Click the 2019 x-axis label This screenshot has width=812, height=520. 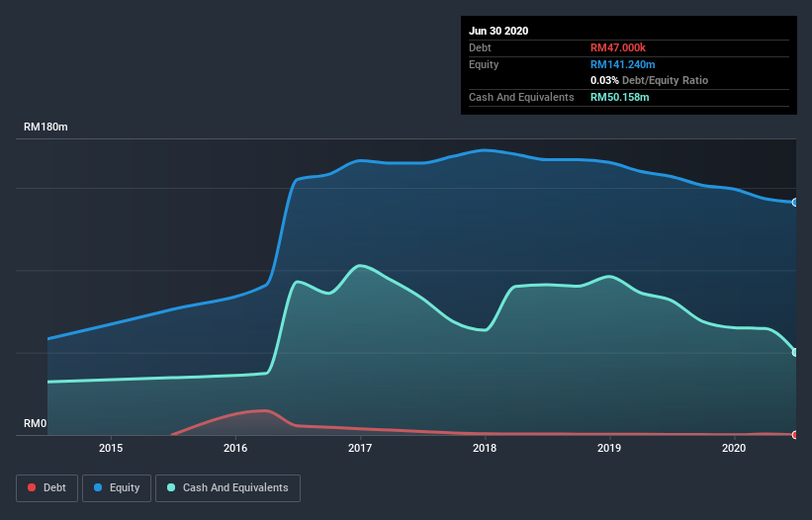coord(609,448)
